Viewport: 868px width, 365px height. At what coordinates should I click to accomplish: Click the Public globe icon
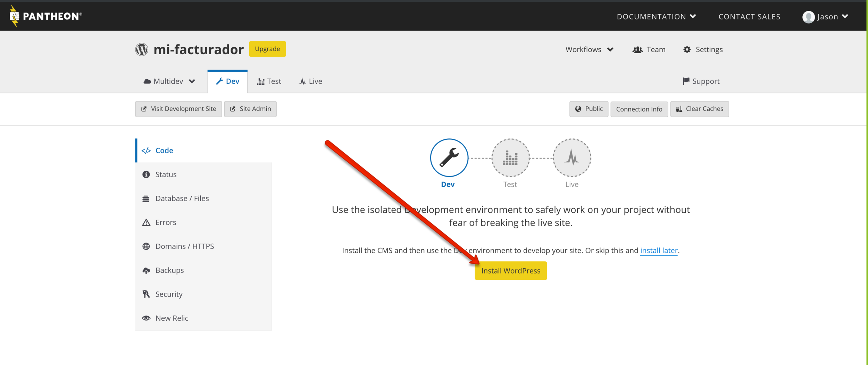click(578, 109)
